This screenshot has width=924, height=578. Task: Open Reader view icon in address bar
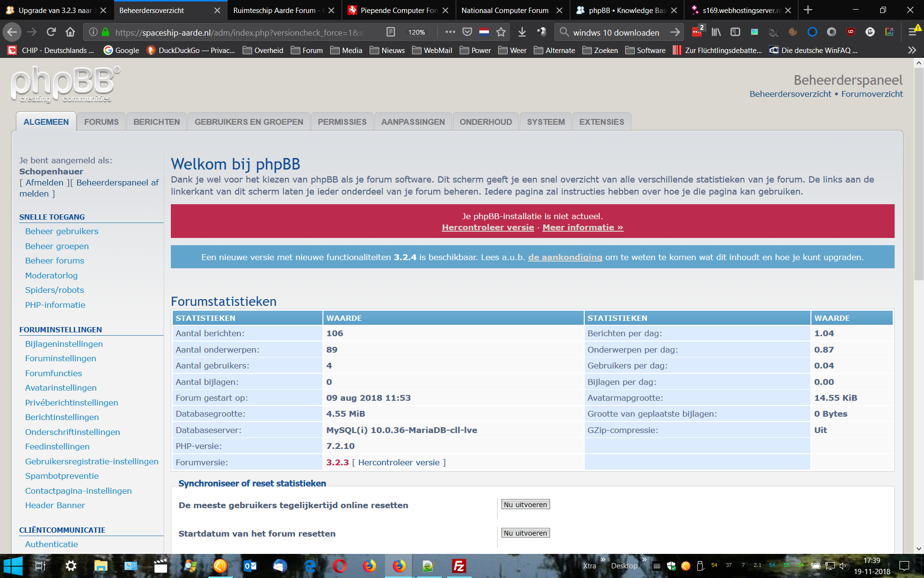391,32
